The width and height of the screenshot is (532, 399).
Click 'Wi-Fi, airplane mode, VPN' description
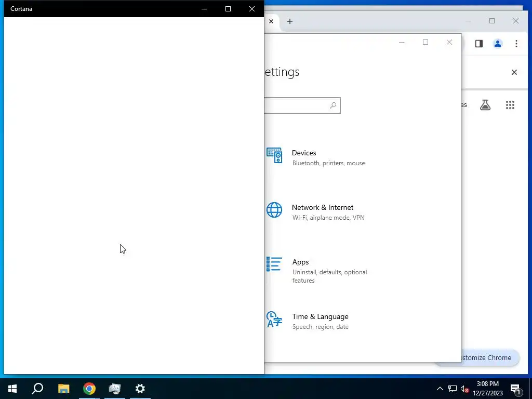328,218
